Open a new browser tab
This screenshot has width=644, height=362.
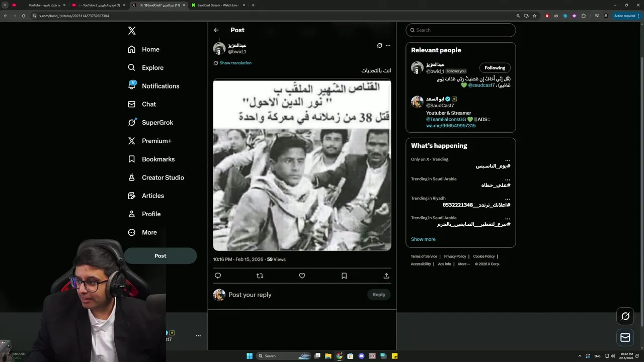[253, 5]
